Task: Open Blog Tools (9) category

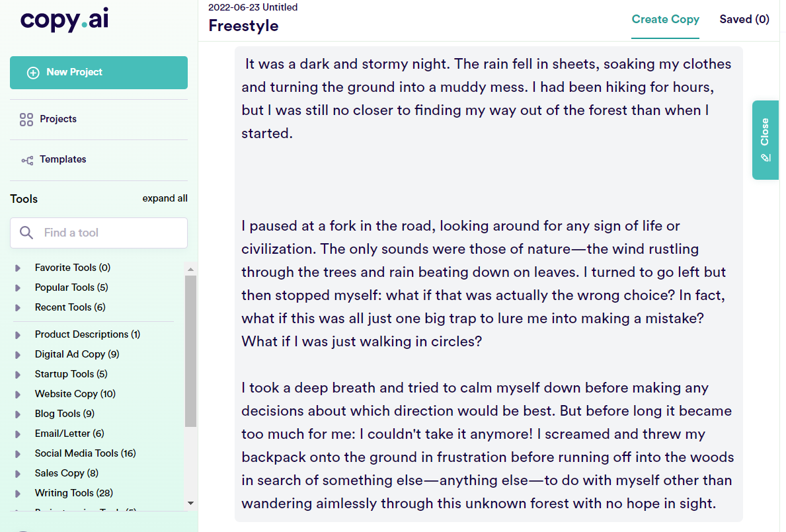Action: tap(64, 414)
